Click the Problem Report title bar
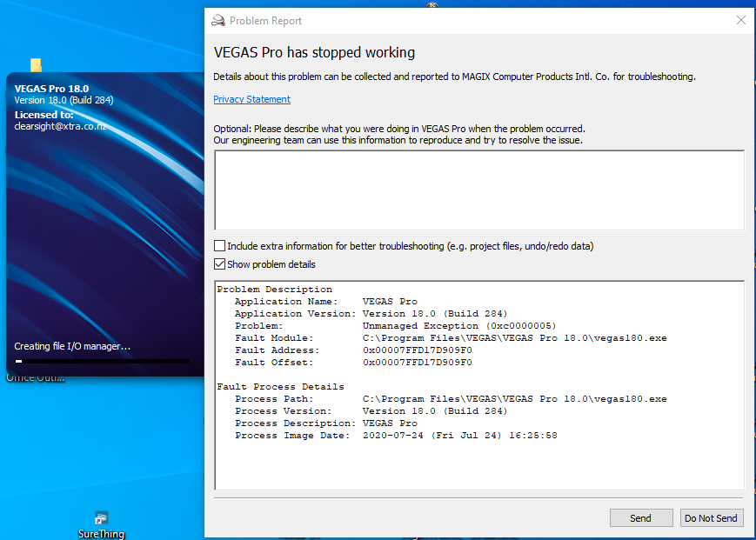This screenshot has width=756, height=540. pyautogui.click(x=478, y=20)
